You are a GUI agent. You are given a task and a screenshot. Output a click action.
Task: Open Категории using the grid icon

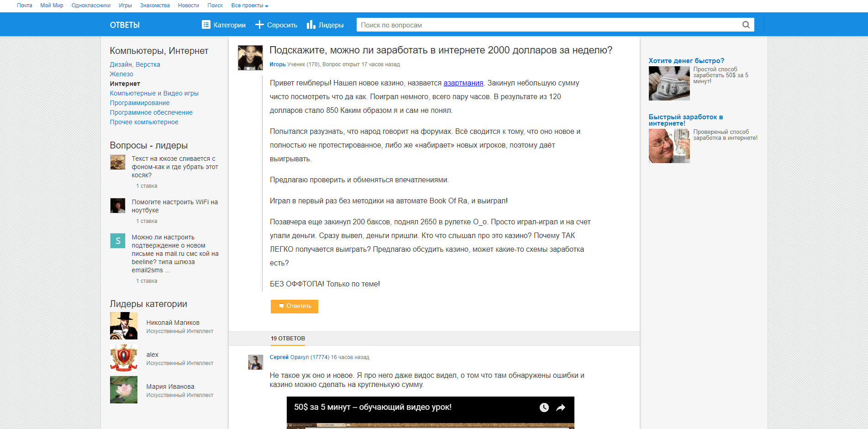click(x=207, y=25)
